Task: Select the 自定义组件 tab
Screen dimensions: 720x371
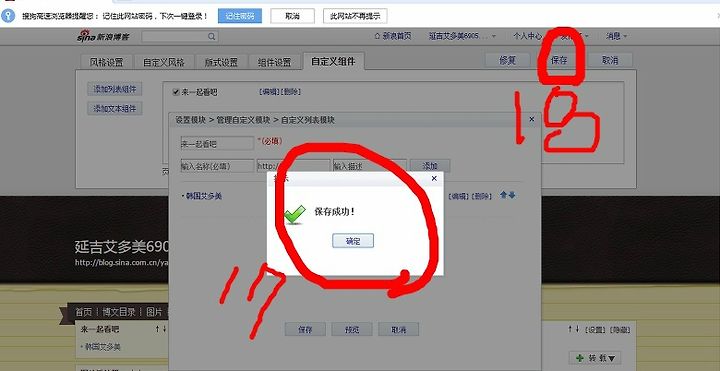Action: (x=333, y=62)
